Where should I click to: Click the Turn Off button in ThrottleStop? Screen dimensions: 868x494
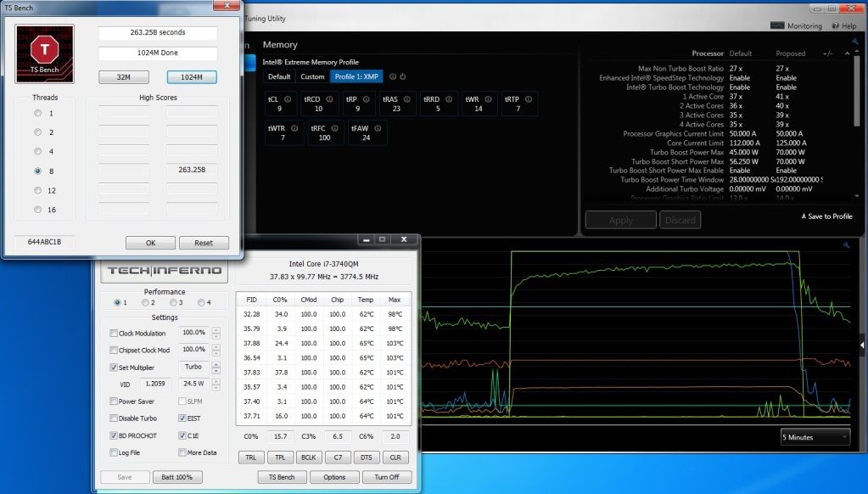pyautogui.click(x=387, y=477)
